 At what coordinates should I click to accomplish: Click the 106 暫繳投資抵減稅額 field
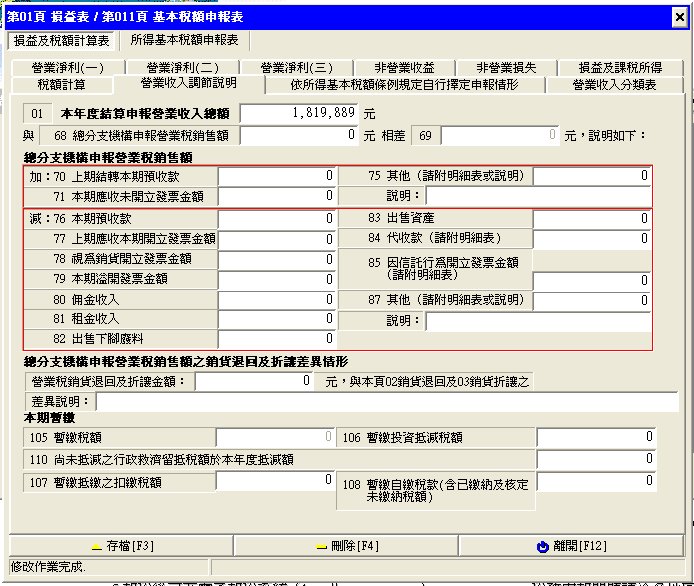[x=596, y=437]
